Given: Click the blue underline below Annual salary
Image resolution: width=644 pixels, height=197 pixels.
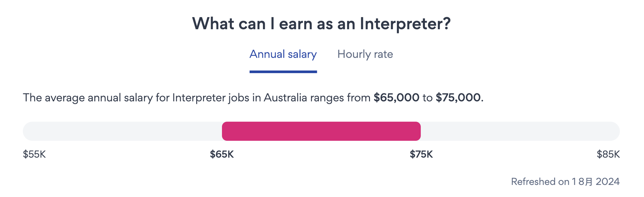Looking at the screenshot, I should 283,72.
